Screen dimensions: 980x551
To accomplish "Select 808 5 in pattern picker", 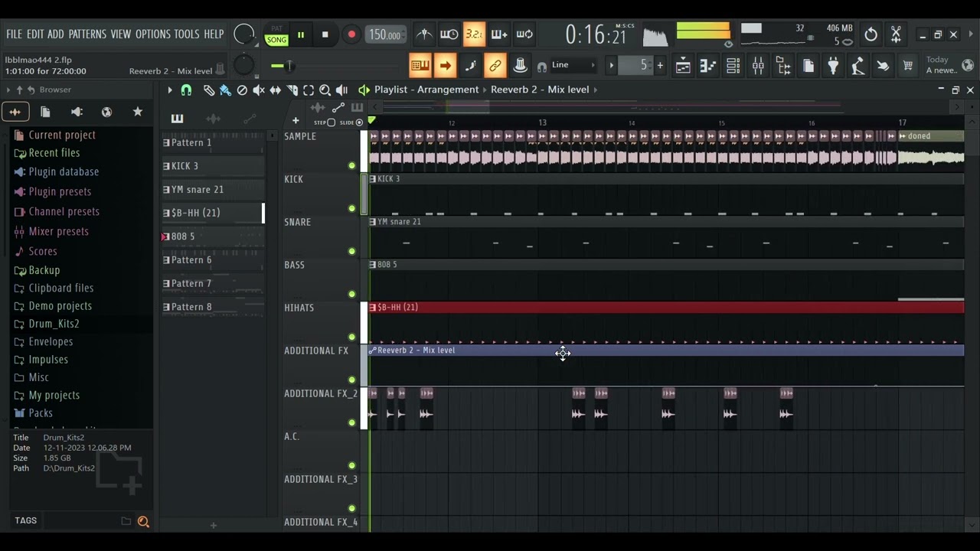I will pos(213,236).
